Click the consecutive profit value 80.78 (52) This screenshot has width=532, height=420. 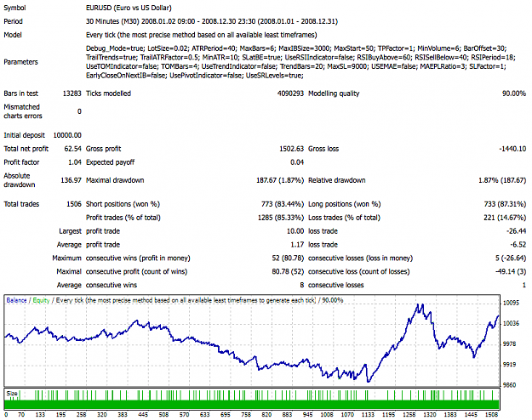(288, 272)
